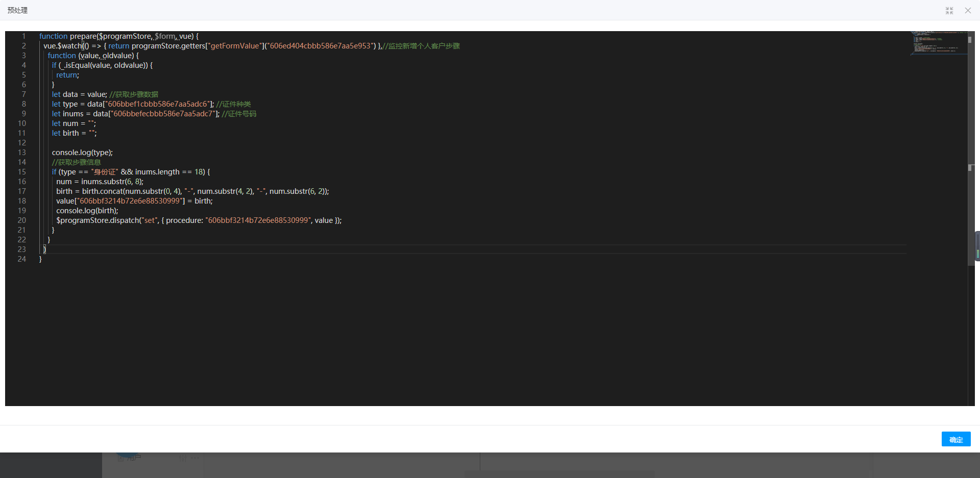Click line number 24 in gutter
The height and width of the screenshot is (478, 980).
22,259
